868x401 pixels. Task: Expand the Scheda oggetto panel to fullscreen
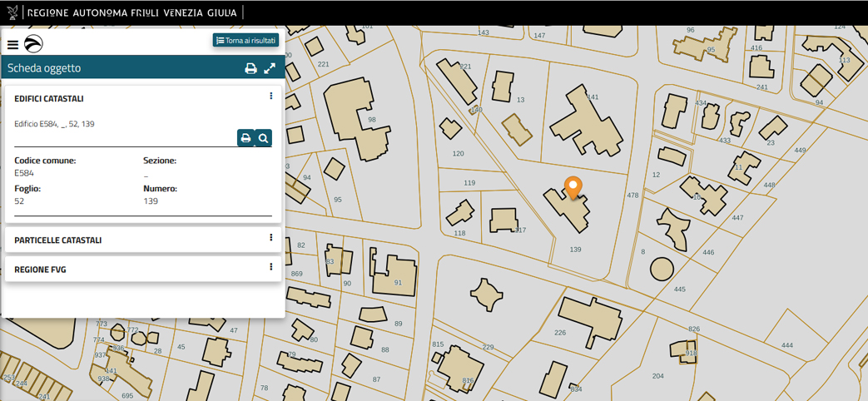coord(270,69)
